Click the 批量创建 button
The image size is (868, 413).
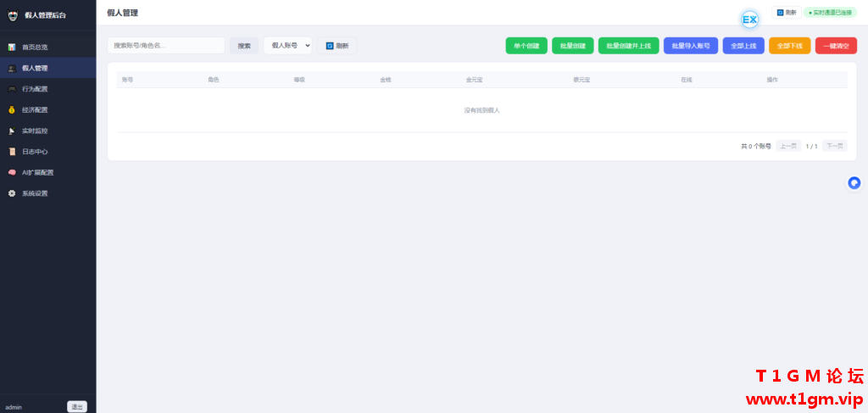tap(573, 46)
